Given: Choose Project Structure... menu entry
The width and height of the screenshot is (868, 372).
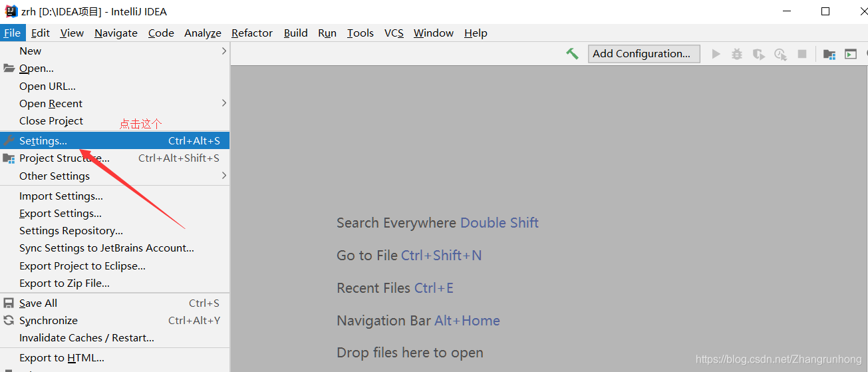Looking at the screenshot, I should pos(115,158).
